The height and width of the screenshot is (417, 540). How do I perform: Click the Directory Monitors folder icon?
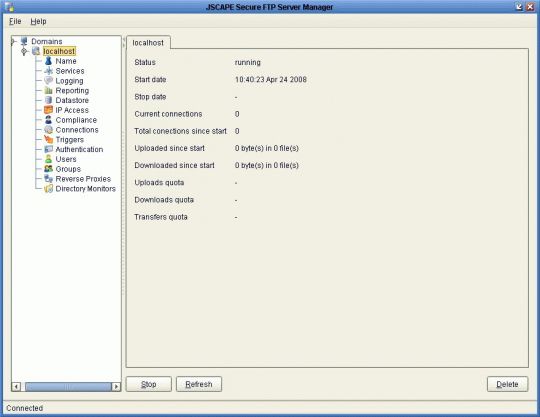point(49,189)
